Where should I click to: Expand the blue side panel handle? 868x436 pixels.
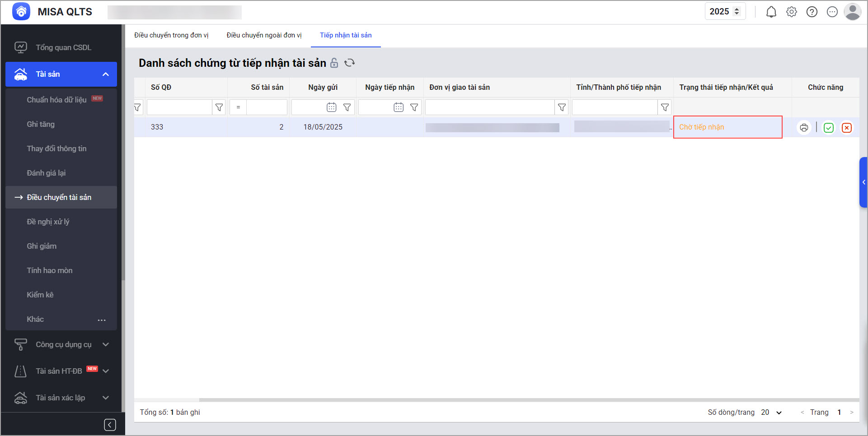coord(863,182)
